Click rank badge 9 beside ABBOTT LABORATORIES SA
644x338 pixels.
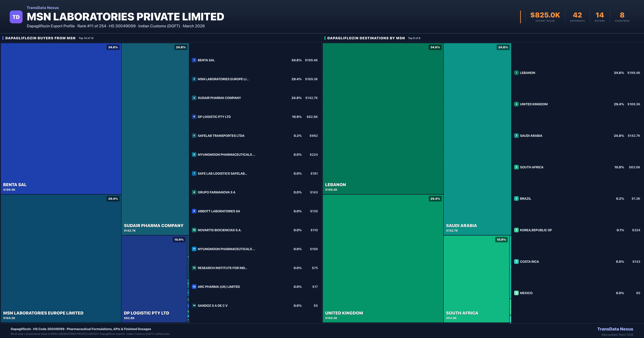tap(194, 211)
